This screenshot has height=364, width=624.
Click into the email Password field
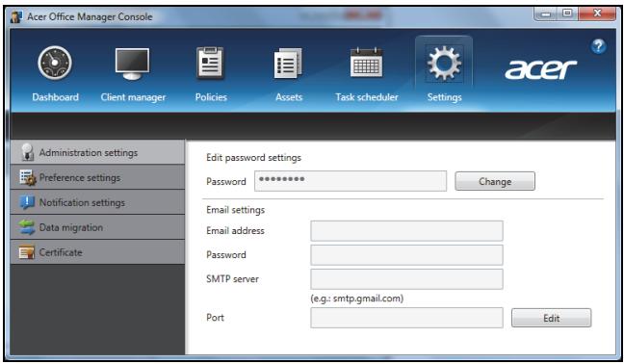(x=406, y=255)
